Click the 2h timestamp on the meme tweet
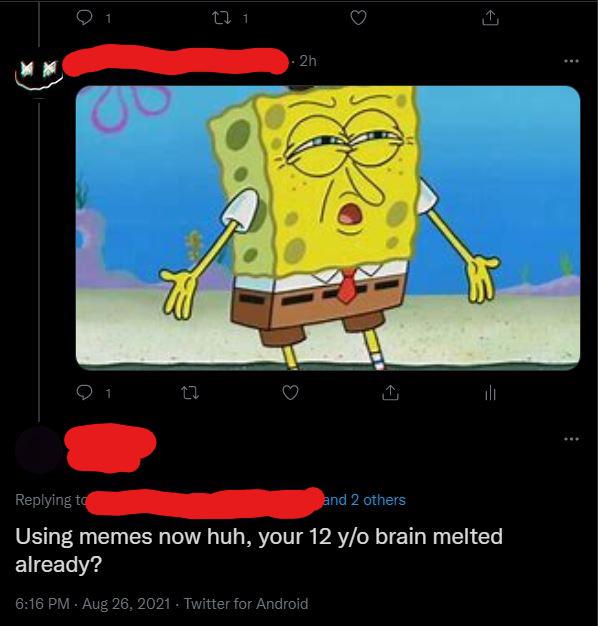The image size is (598, 626). [308, 61]
